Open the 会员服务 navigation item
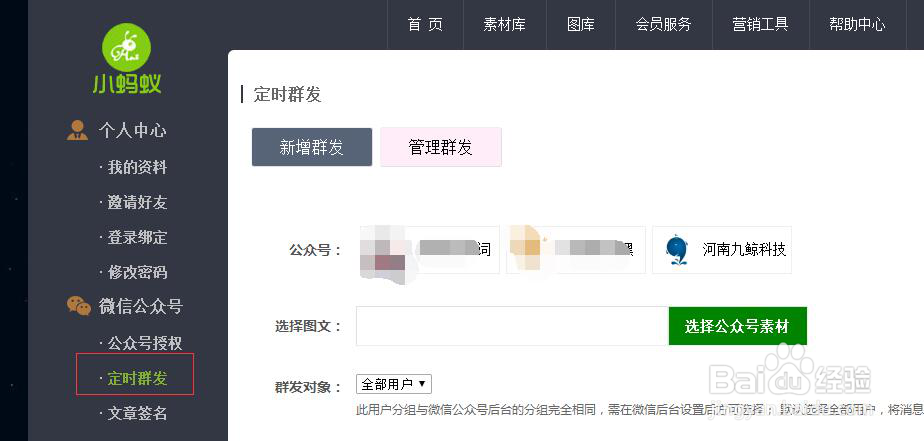 (664, 25)
